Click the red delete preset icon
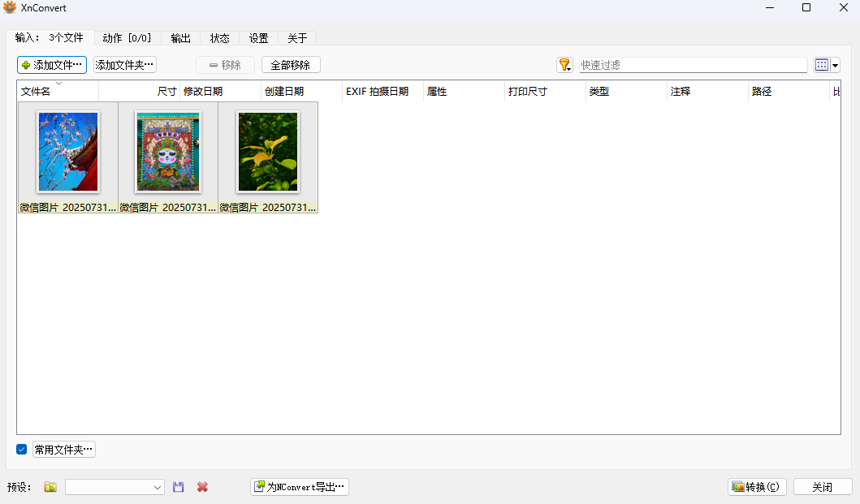Viewport: 860px width, 504px height. pos(201,486)
